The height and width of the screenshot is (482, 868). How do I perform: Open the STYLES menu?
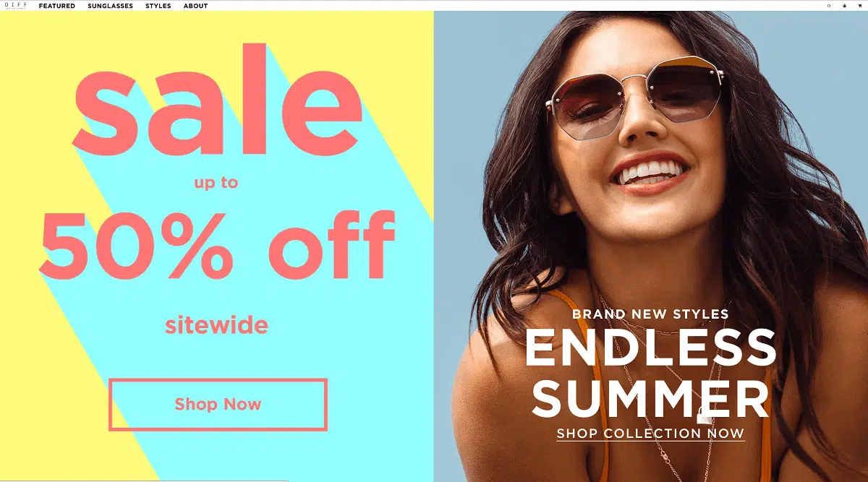[x=158, y=6]
